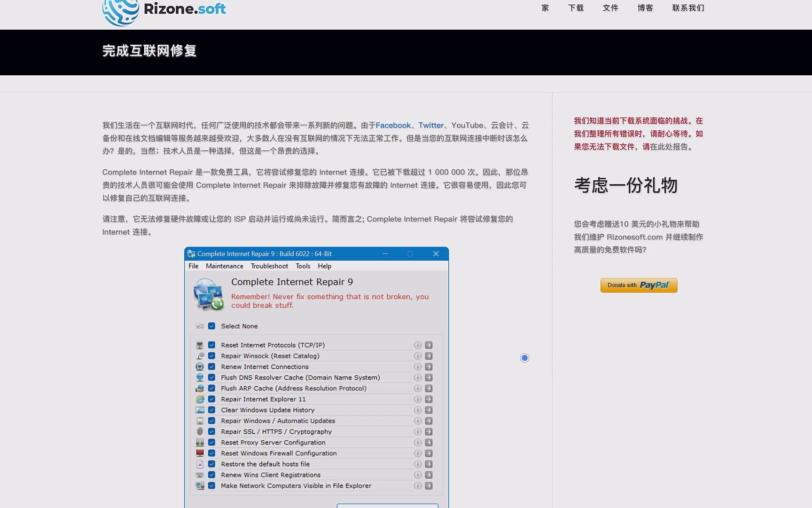Show info for Renew Wins Client Registrations
The height and width of the screenshot is (508, 812).
coord(417,475)
